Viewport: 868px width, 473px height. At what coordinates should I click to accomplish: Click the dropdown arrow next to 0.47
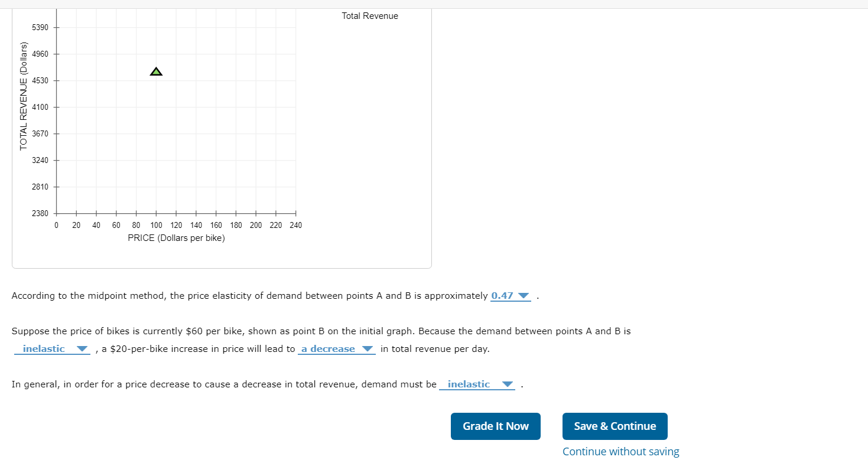(x=525, y=296)
